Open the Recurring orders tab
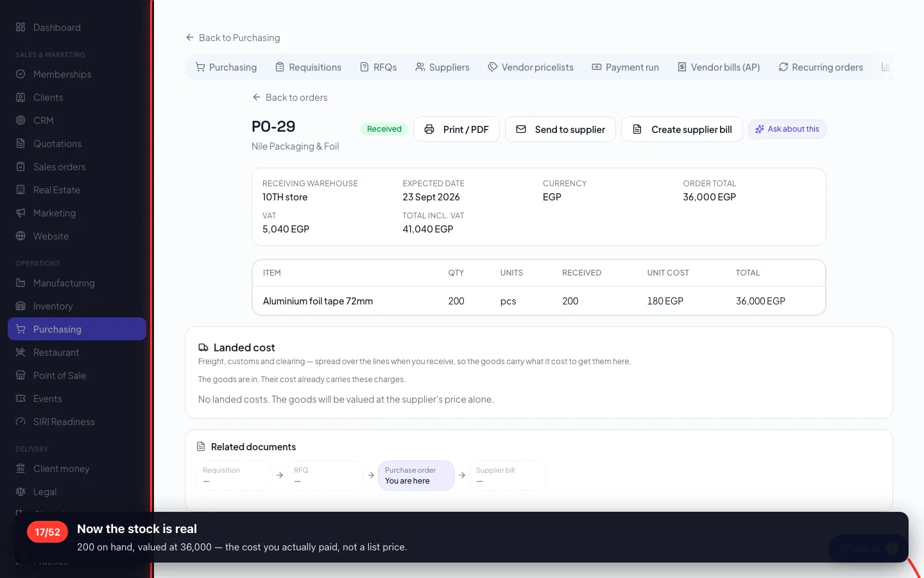The image size is (924, 578). [x=821, y=67]
